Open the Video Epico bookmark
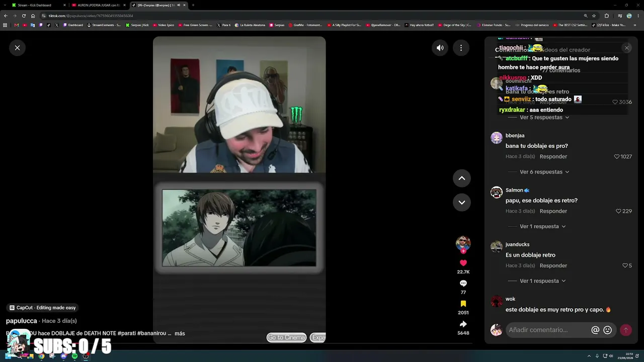The height and width of the screenshot is (362, 644). pos(164,25)
